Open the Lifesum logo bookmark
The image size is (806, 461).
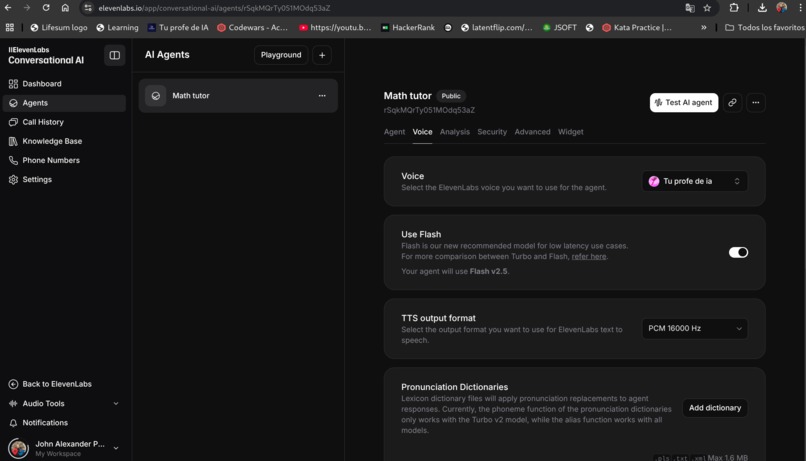59,28
